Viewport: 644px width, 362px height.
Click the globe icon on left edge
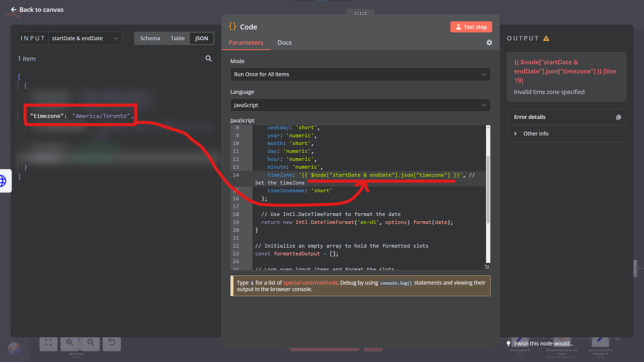pos(4,181)
